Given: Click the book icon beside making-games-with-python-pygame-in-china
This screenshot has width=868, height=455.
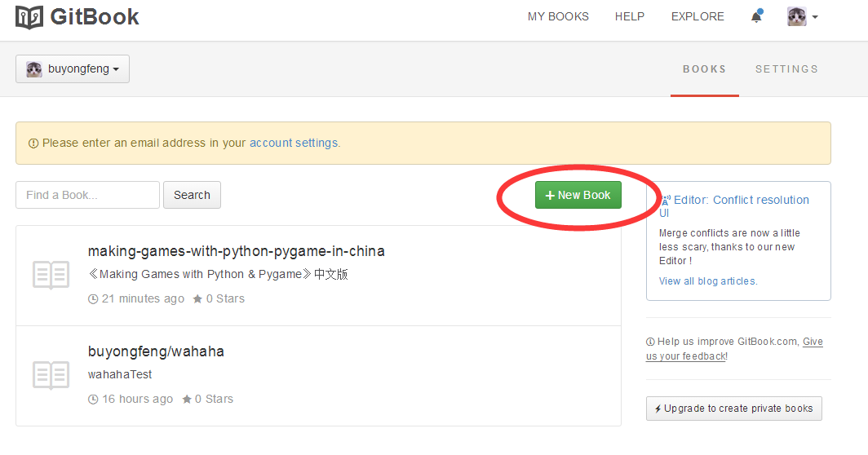Looking at the screenshot, I should [51, 275].
